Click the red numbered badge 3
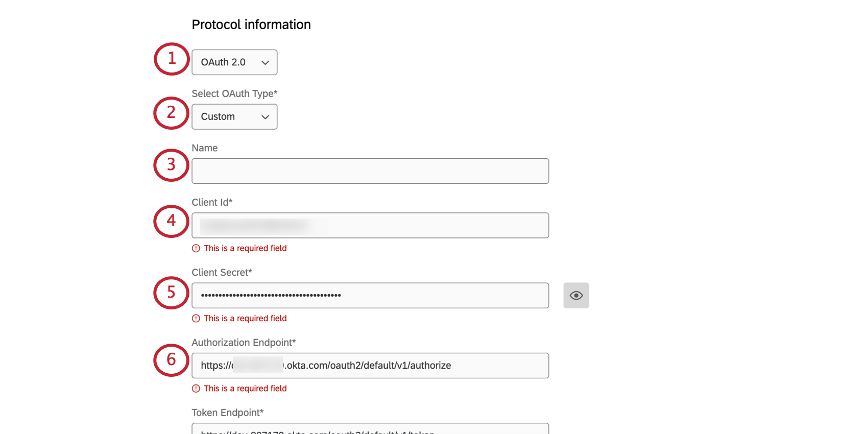 coord(171,165)
